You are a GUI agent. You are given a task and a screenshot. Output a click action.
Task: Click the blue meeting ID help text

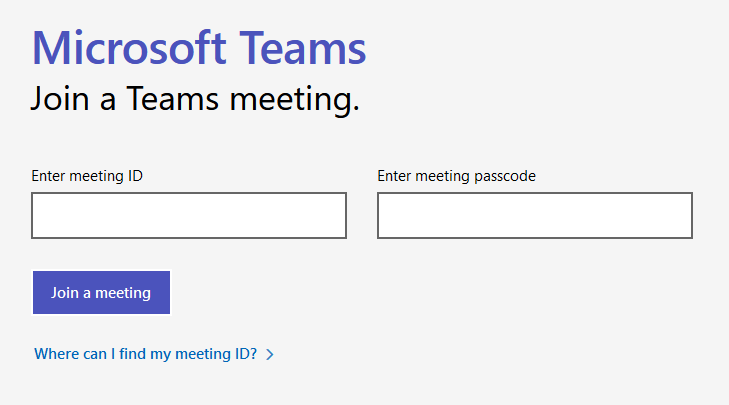point(146,354)
